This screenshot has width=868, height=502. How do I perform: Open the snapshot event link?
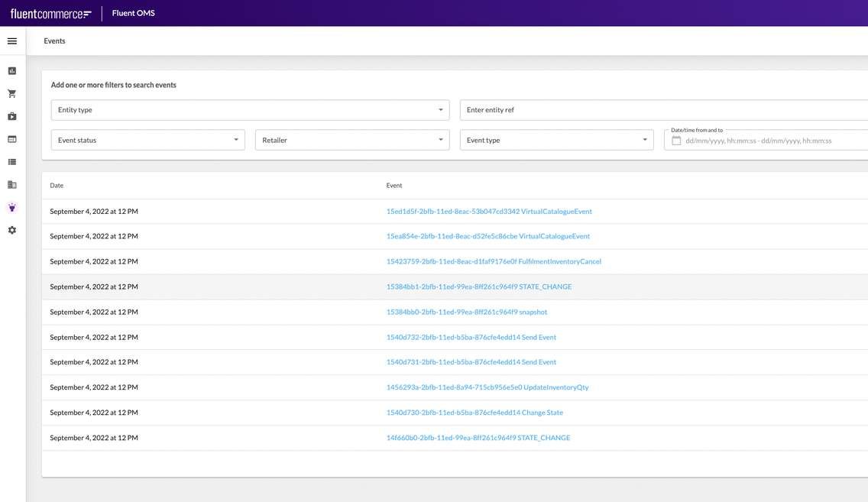(467, 312)
